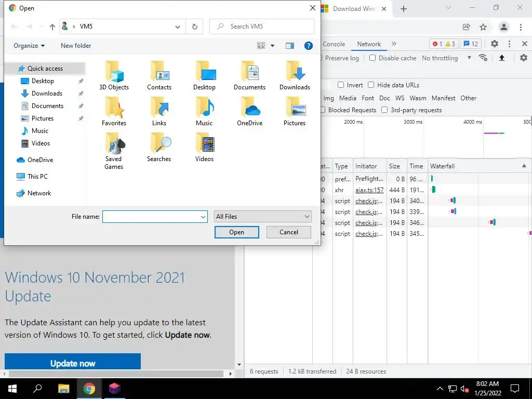Enable the Disable cache checkbox
This screenshot has height=399, width=532.
[x=373, y=58]
